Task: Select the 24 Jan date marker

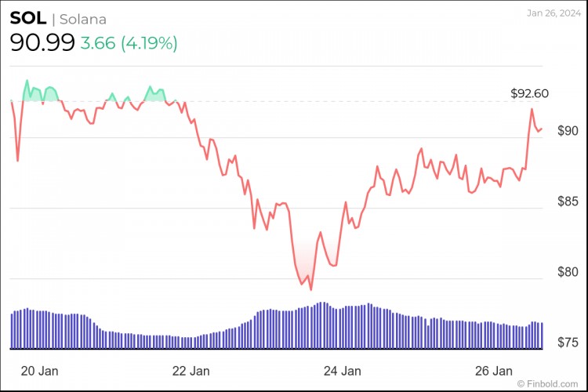Action: point(342,370)
